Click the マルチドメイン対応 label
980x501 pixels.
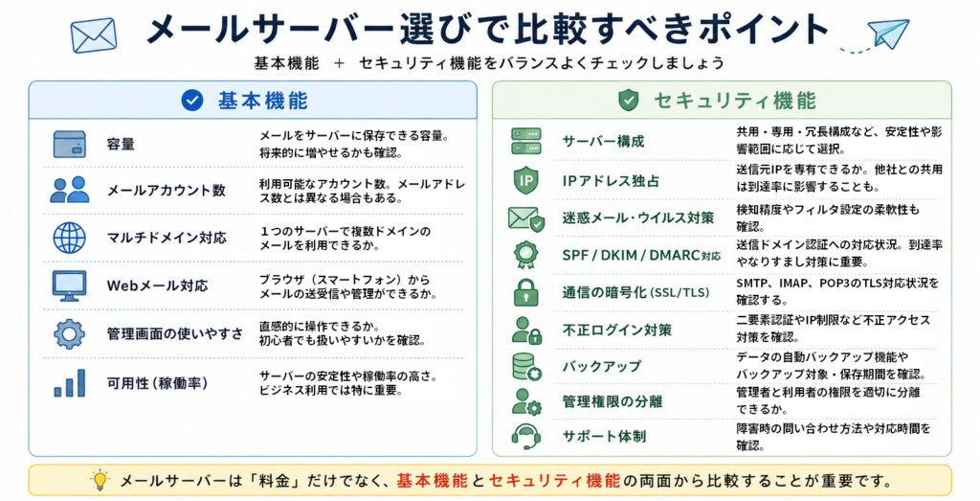click(167, 238)
